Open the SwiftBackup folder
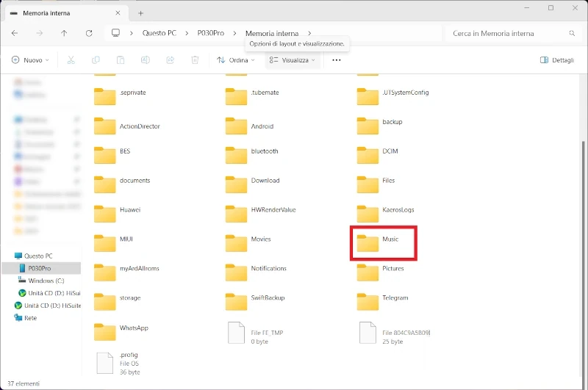This screenshot has width=588, height=390. click(255, 302)
